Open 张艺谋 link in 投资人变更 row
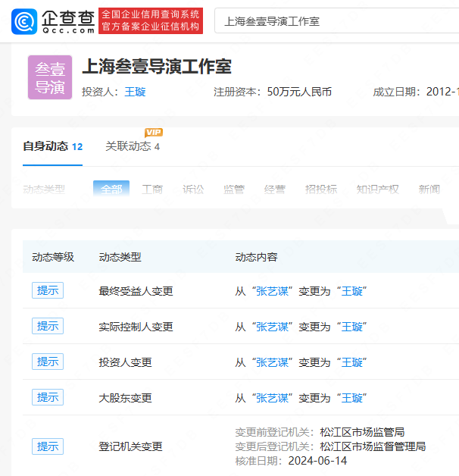The width and height of the screenshot is (459, 476). click(x=273, y=362)
